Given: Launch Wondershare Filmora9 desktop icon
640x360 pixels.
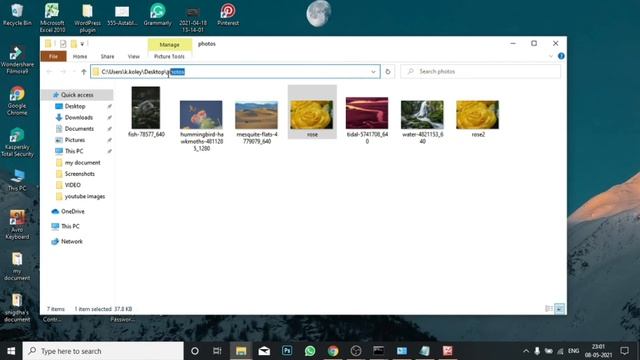Looking at the screenshot, I should click(17, 60).
